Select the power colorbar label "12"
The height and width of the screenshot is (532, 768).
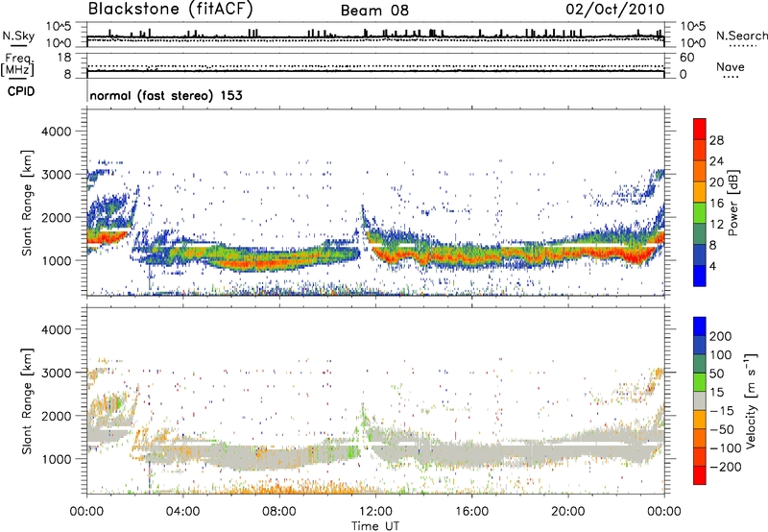tap(716, 225)
